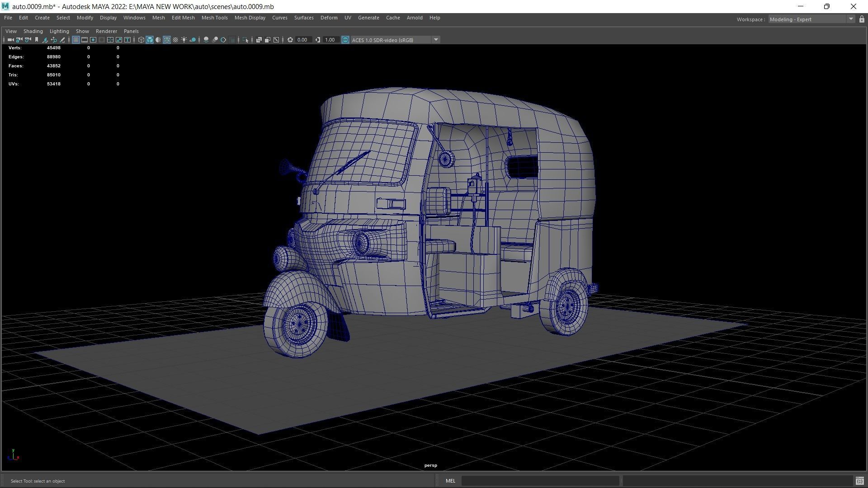
Task: Toggle the Field Chart display
Action: click(x=110, y=40)
